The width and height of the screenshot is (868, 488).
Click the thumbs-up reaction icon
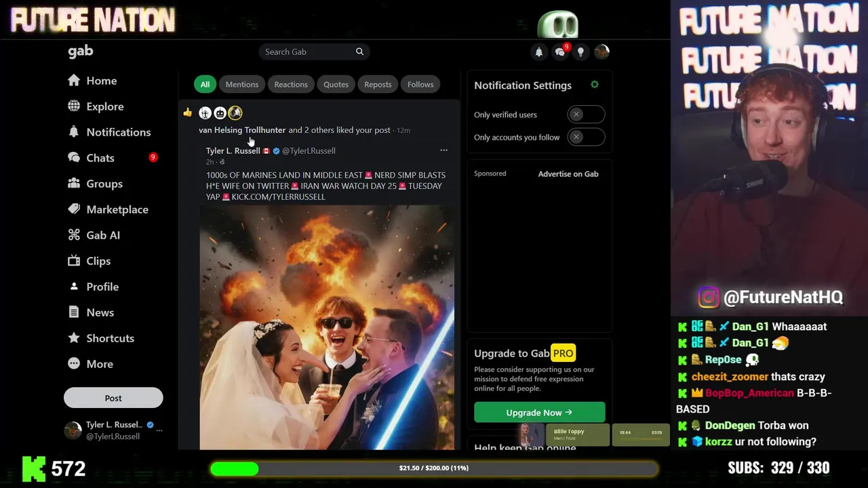pos(187,113)
